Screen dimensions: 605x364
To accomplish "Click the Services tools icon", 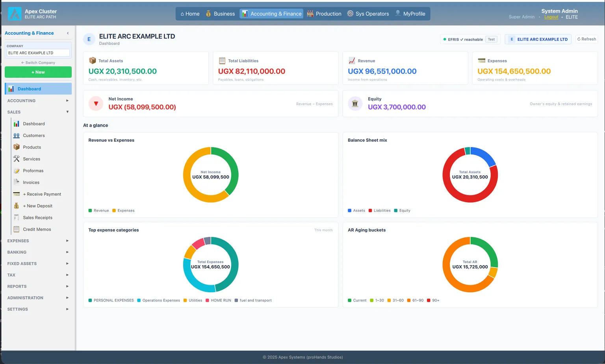I will click(17, 159).
